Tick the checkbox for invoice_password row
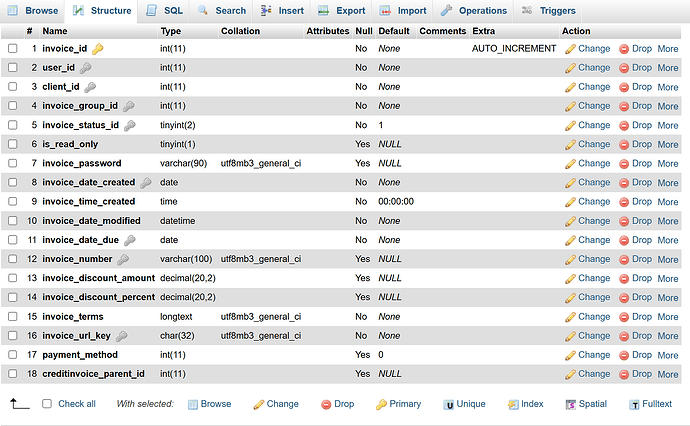This screenshot has height=426, width=690. (x=13, y=163)
